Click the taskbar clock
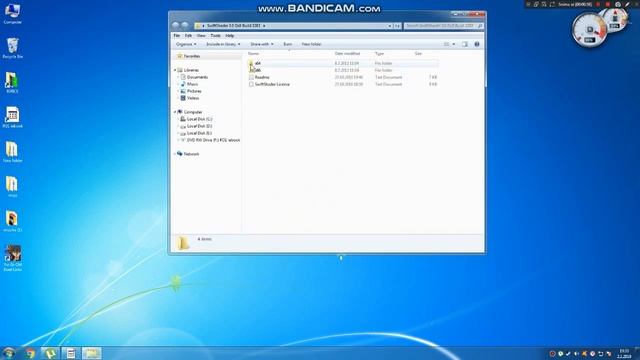640x360 pixels. 624,353
